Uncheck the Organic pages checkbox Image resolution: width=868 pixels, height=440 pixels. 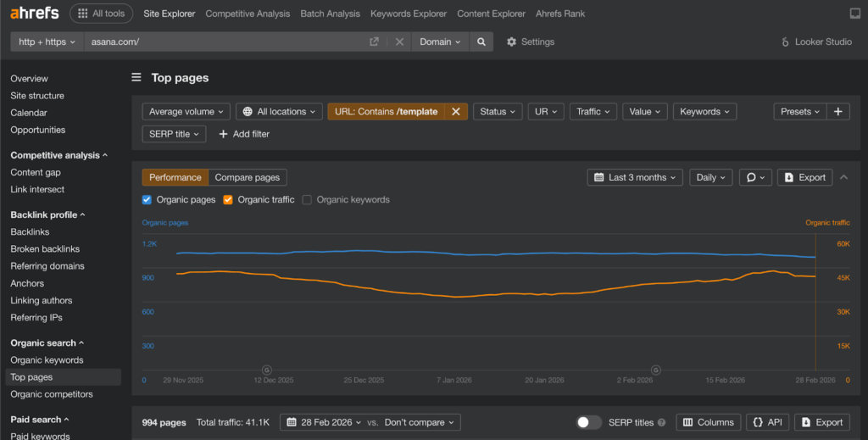147,200
